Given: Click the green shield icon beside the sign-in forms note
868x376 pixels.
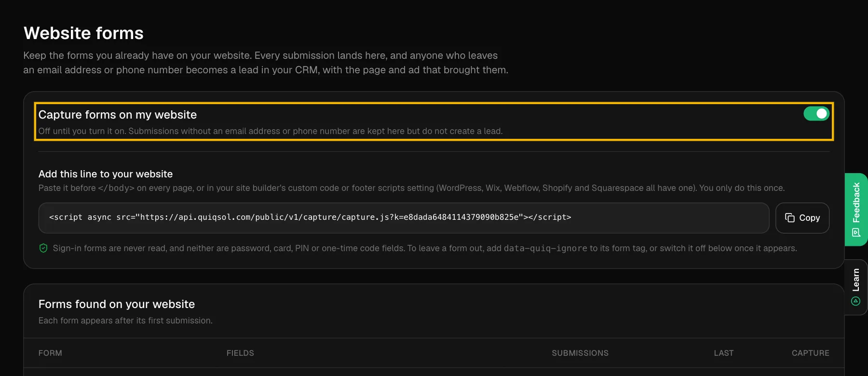Looking at the screenshot, I should click(x=43, y=248).
